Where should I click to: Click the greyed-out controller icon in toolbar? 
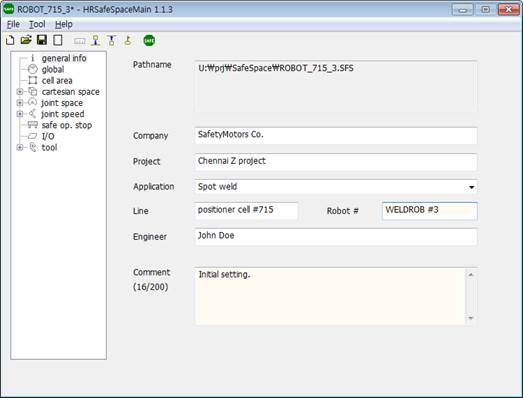pyautogui.click(x=79, y=41)
